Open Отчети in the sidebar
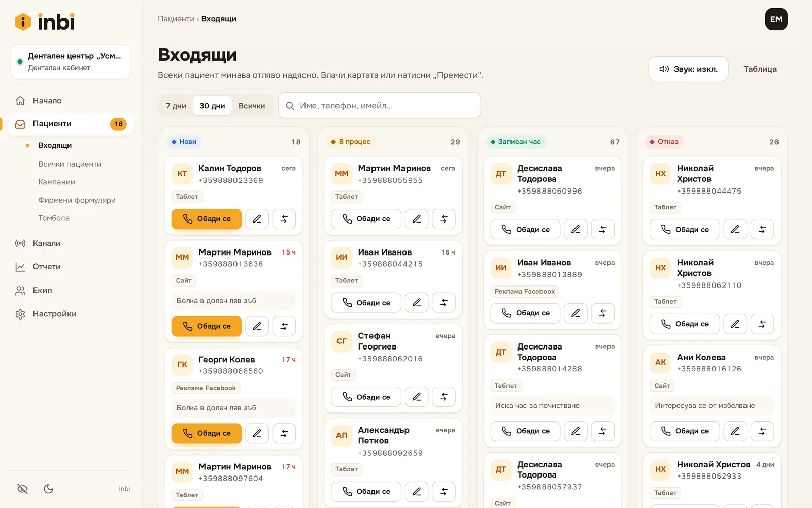This screenshot has height=508, width=812. pyautogui.click(x=71, y=267)
